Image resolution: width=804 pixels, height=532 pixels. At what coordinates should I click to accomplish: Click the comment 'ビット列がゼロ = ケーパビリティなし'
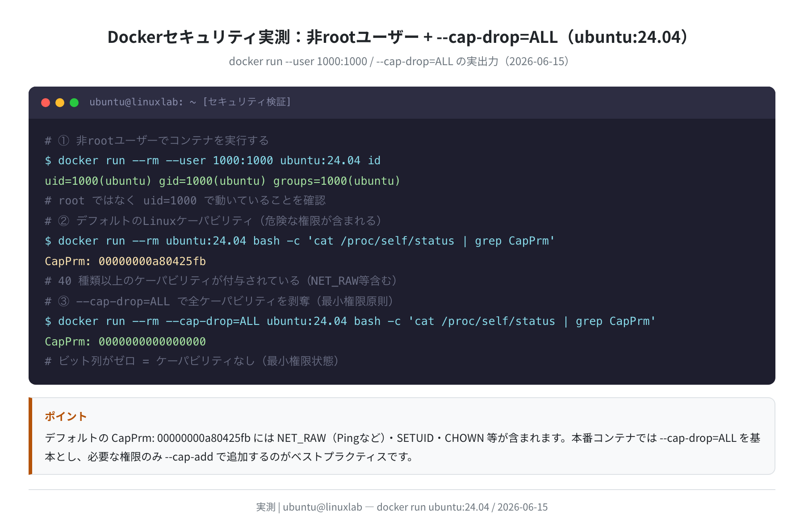(x=157, y=361)
